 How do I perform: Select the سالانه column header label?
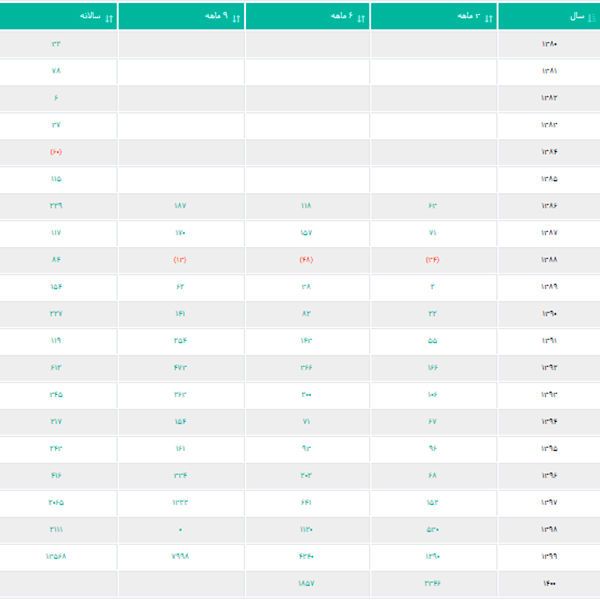pos(89,17)
